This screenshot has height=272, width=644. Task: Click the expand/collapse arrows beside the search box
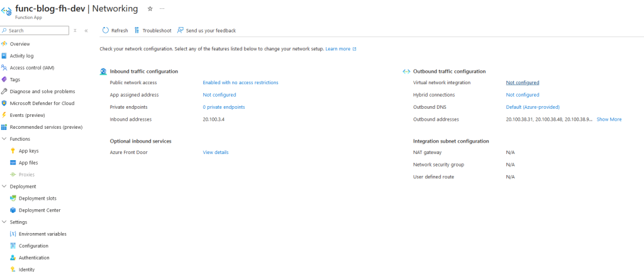pos(75,31)
